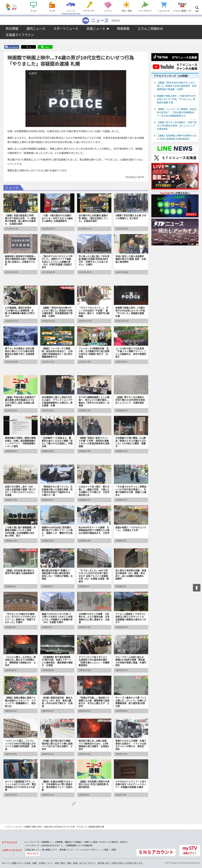202x868 pixels.
Task: Open the LIVE 北海道の最新ニュース banner
Action: (175, 176)
